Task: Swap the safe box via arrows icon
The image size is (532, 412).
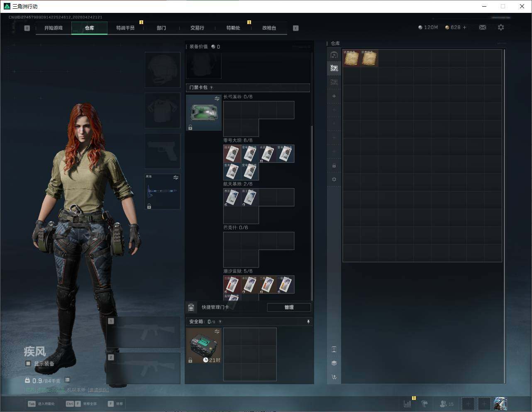Action: (x=217, y=331)
